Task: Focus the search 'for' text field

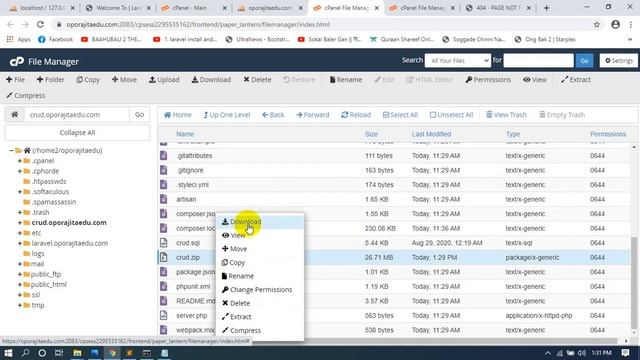Action: (x=538, y=60)
